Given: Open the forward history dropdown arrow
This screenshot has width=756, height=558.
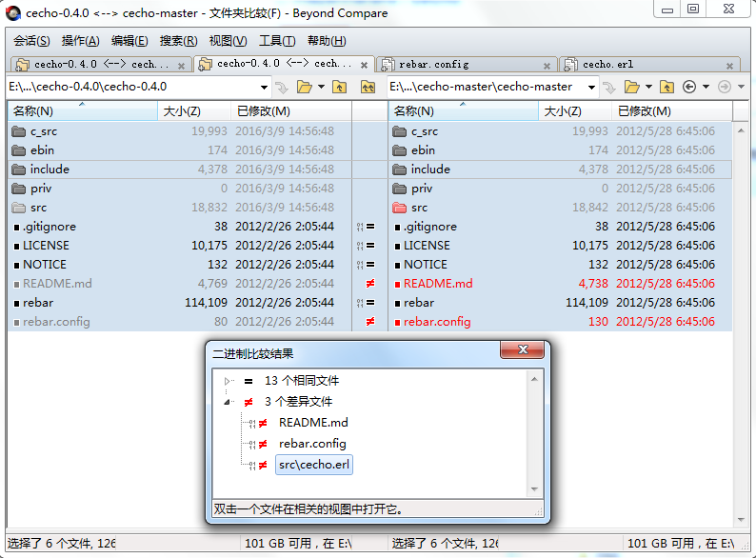Looking at the screenshot, I should coord(741,88).
